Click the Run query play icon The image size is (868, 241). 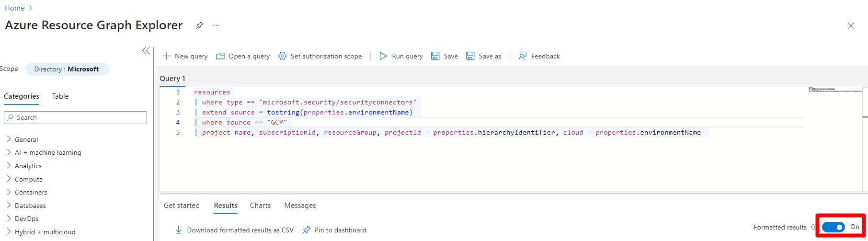(x=383, y=56)
